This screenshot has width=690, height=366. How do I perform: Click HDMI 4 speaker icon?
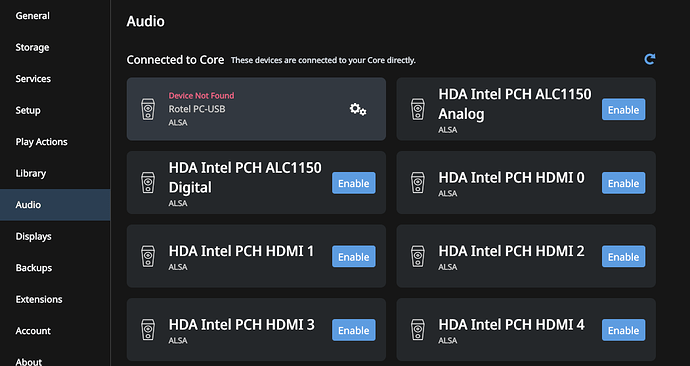click(418, 330)
